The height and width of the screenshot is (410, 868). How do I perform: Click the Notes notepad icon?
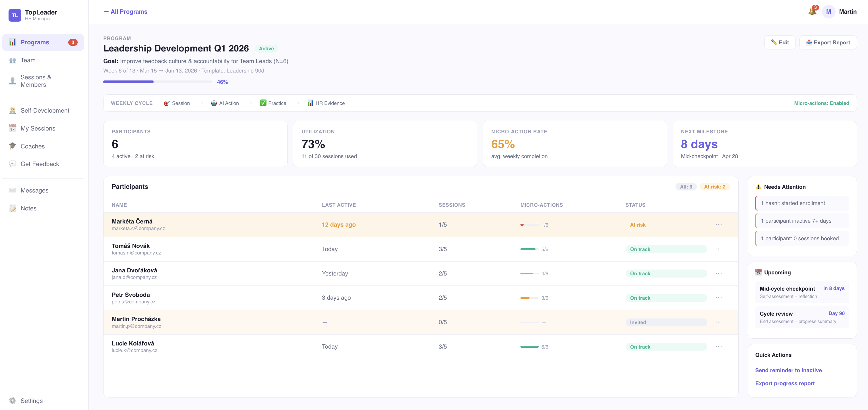(x=13, y=208)
